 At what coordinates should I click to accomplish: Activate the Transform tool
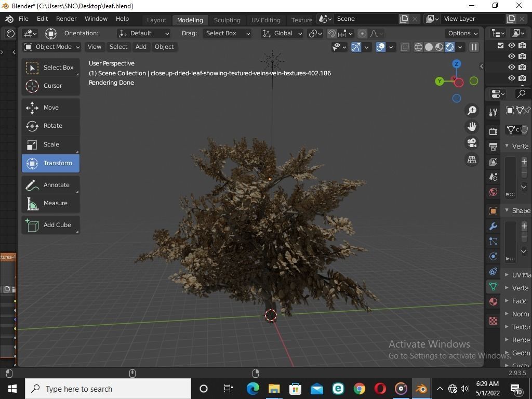50,163
